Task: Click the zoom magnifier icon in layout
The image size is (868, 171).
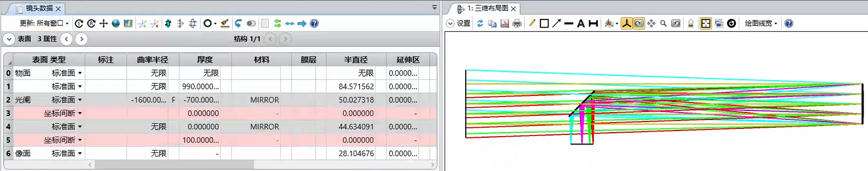Action: [x=663, y=24]
